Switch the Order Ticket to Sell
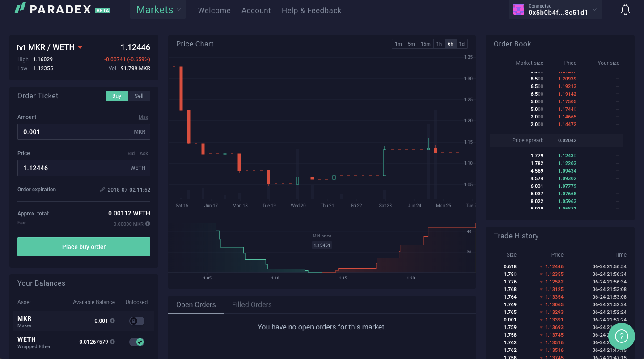This screenshot has width=644, height=359. pyautogui.click(x=139, y=96)
